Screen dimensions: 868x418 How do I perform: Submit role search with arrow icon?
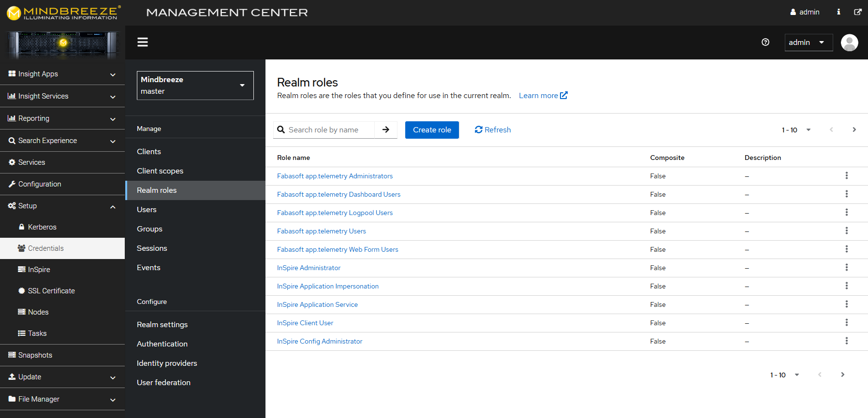tap(386, 130)
